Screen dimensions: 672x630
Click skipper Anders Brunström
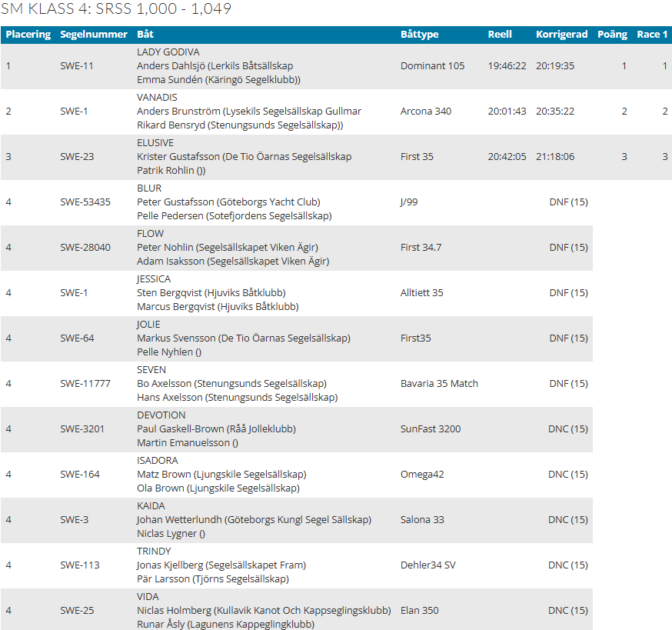point(178,112)
